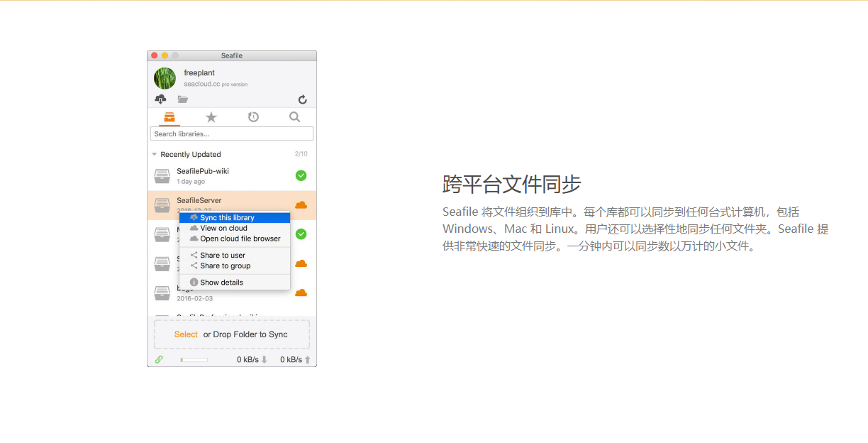Click orange cloud icon on SeafileServer row
Image resolution: width=868 pixels, height=443 pixels.
(301, 205)
